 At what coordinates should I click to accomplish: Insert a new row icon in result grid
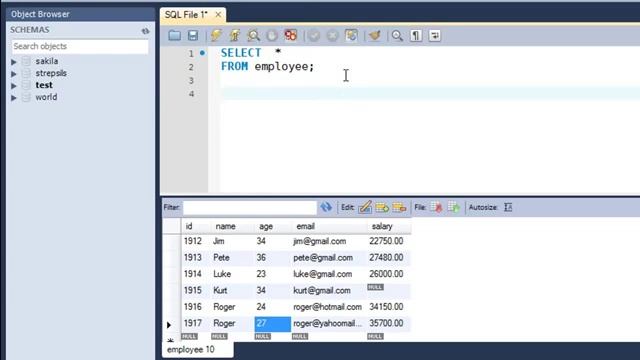[382, 207]
